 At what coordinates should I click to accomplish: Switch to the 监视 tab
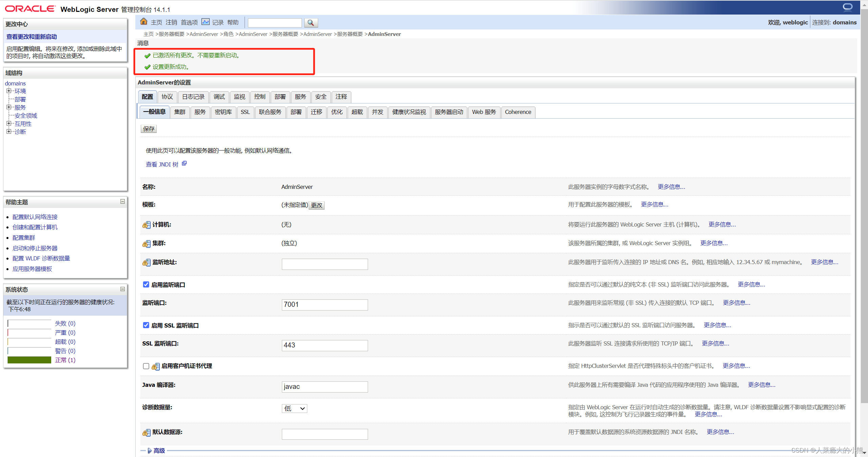(239, 97)
